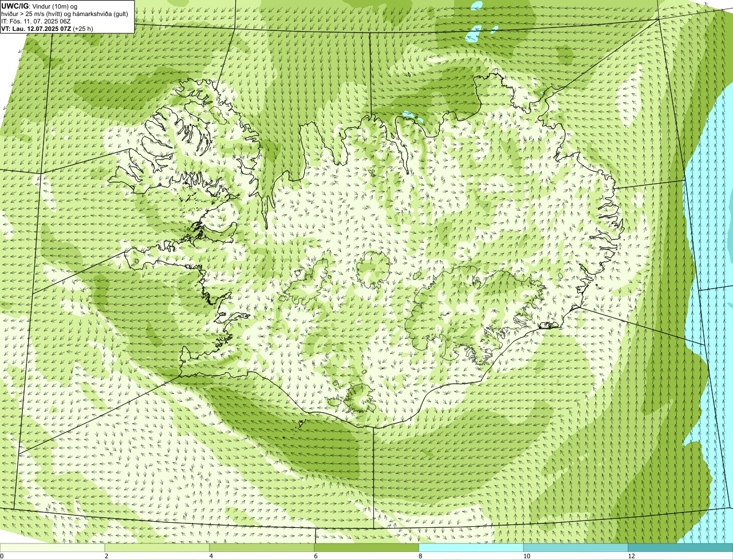This screenshot has width=733, height=560.
Task: Click the '6' label on the color scale
Action: click(316, 556)
